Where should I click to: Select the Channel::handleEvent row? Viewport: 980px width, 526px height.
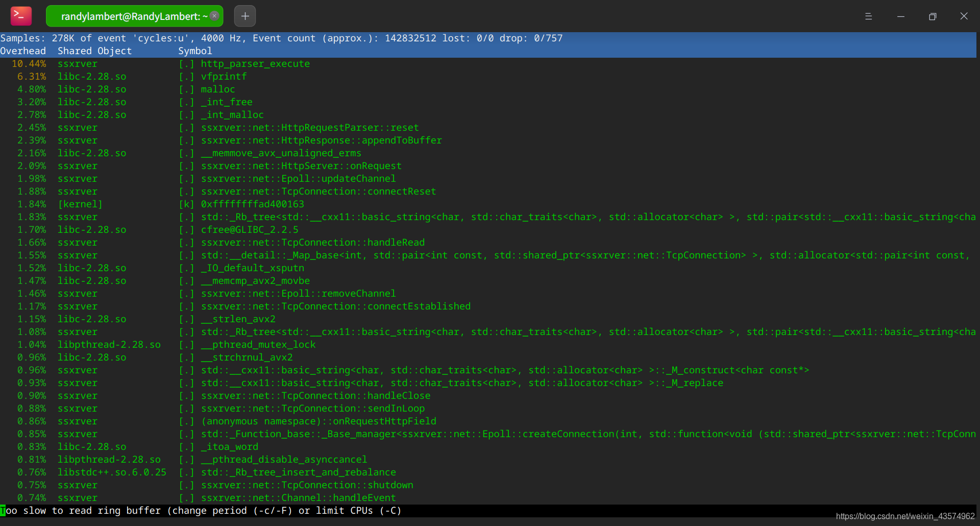(488, 498)
